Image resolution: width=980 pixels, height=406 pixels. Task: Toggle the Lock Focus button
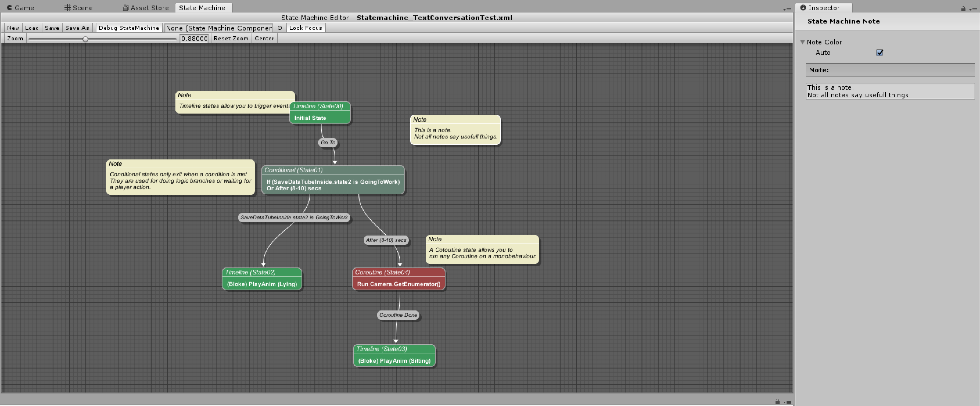(x=306, y=28)
